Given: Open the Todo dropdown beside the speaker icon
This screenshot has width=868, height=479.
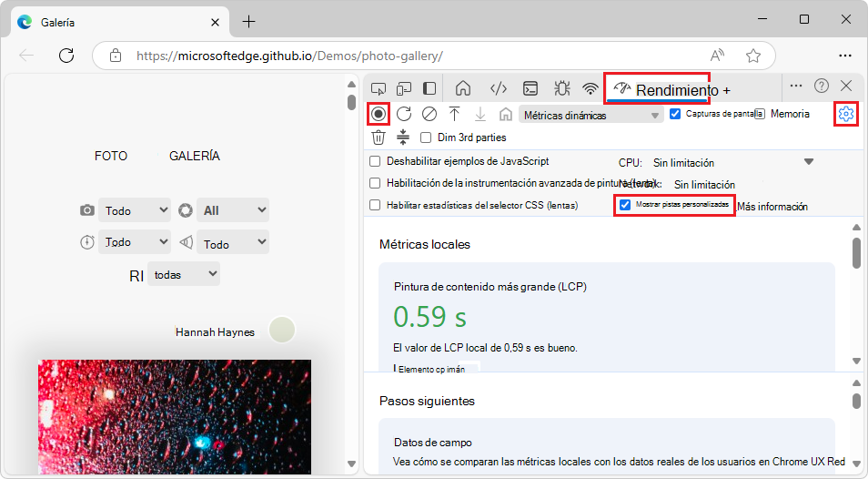Looking at the screenshot, I should (x=233, y=242).
